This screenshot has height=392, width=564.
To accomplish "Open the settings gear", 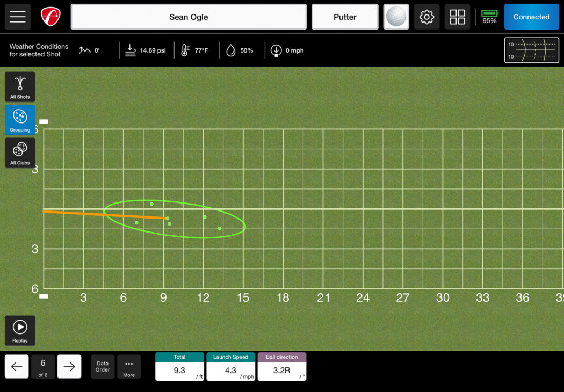I will (426, 17).
